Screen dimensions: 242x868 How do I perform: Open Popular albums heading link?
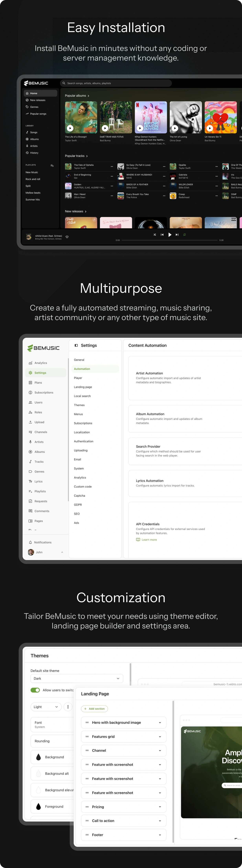[x=77, y=96]
